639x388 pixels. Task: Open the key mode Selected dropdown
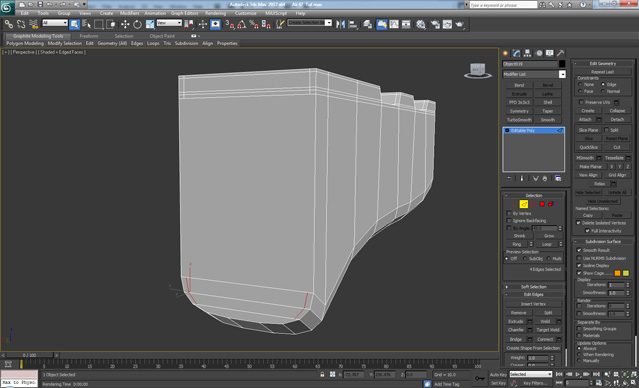click(x=531, y=374)
